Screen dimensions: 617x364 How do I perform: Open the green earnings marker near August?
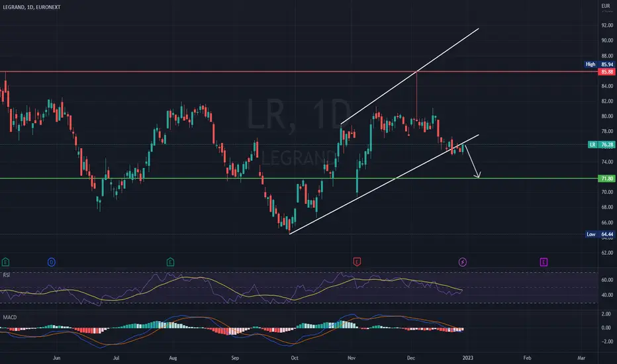tap(170, 262)
